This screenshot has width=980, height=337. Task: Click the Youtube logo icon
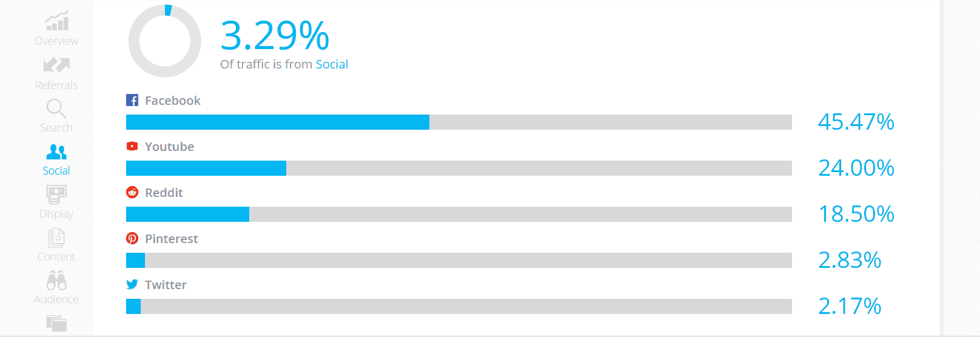coord(132,146)
